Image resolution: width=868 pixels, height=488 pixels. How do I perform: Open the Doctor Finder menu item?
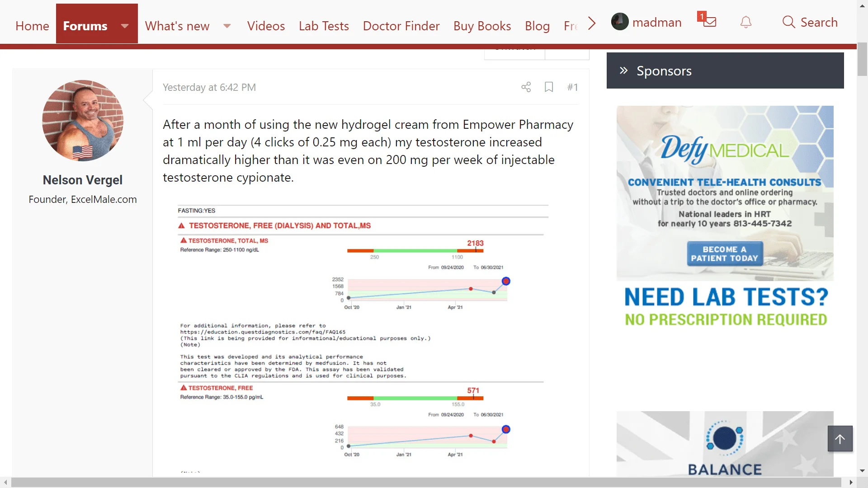click(x=401, y=26)
